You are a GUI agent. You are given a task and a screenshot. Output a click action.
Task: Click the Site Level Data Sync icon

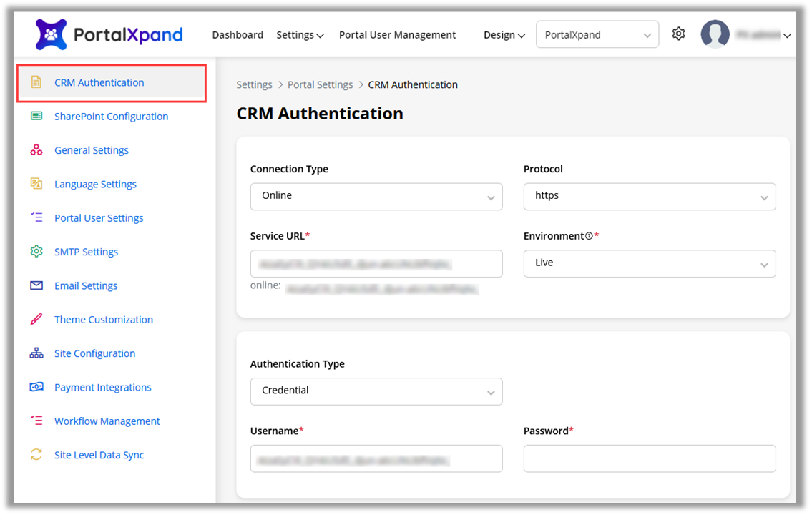(36, 455)
